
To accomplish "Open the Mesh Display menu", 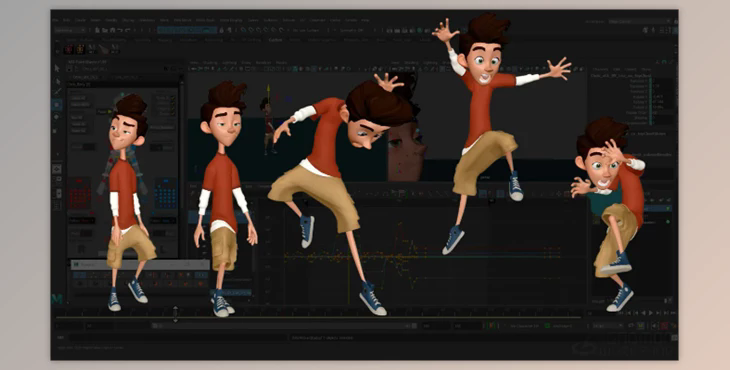I will (x=230, y=20).
